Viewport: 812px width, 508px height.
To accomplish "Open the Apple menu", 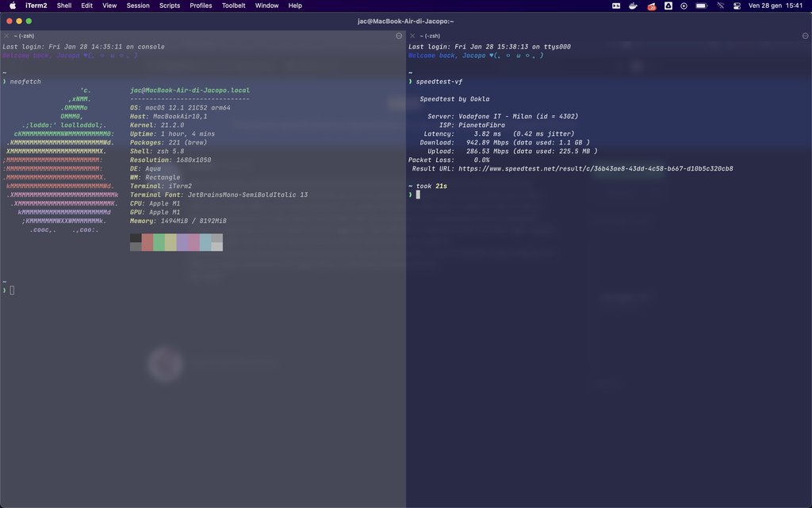I will pos(13,6).
